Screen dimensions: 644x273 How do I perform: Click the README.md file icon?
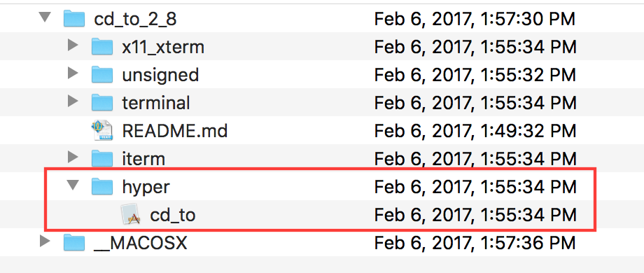(x=102, y=130)
